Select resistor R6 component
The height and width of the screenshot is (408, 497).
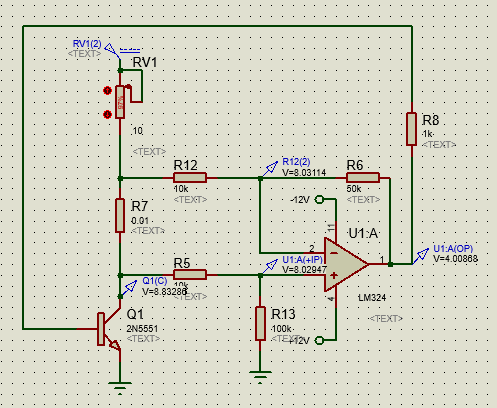pos(363,178)
